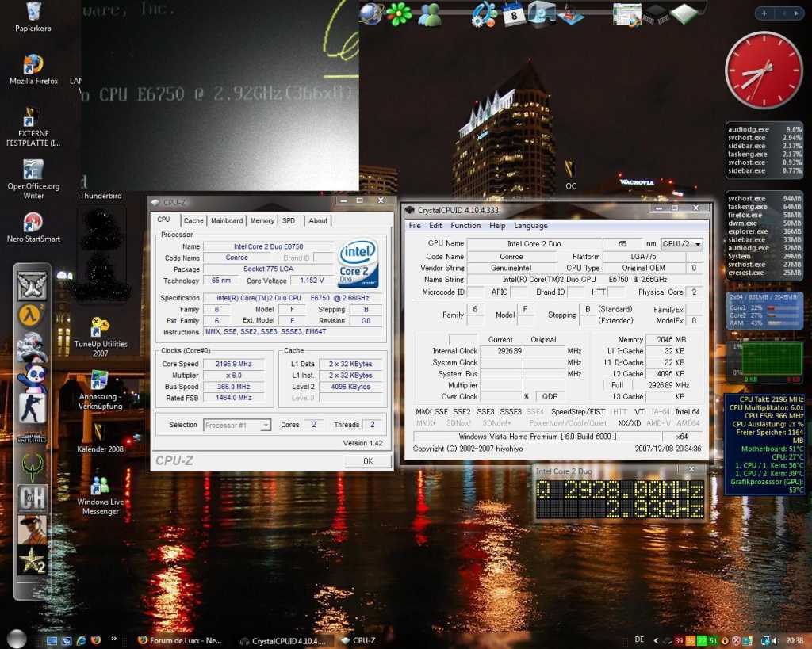Switch to the Memory tab in CPU-Z
Viewport: 812px width, 649px height.
[262, 220]
